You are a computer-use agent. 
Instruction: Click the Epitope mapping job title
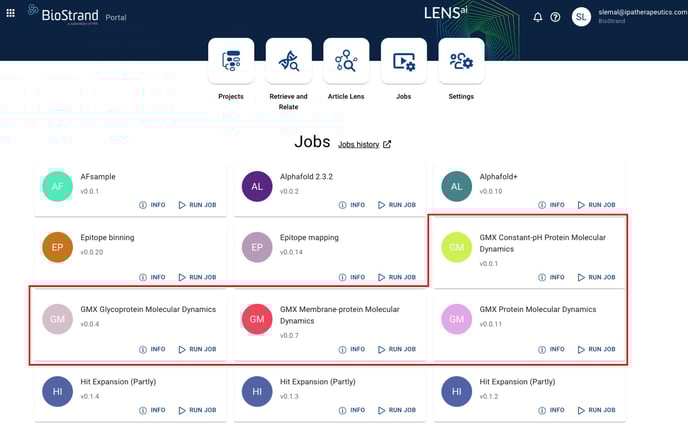[x=309, y=237]
